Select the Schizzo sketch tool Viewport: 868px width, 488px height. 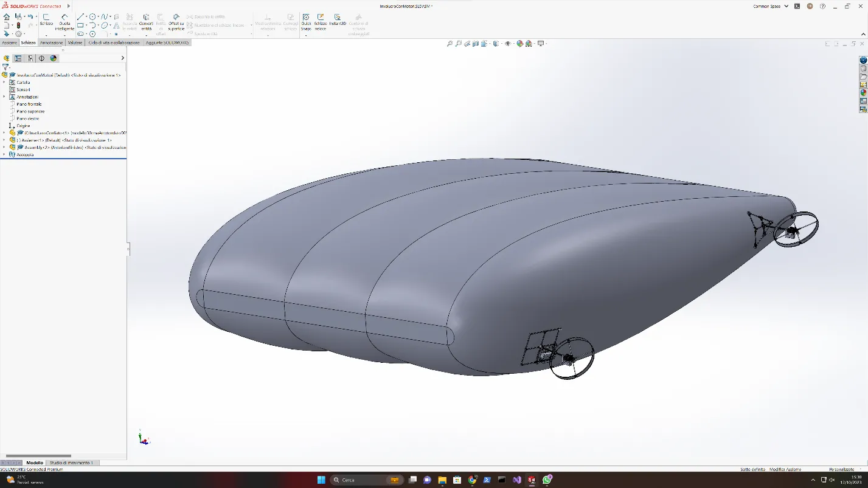click(46, 22)
